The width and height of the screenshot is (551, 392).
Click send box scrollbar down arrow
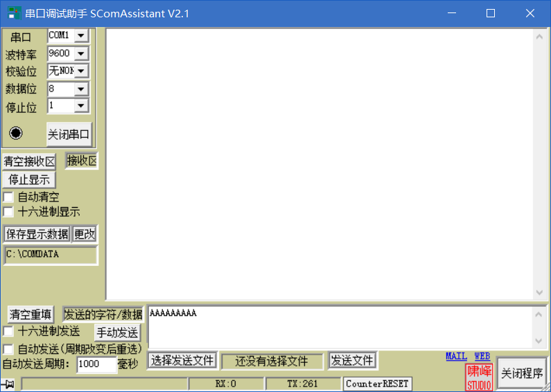[539, 341]
